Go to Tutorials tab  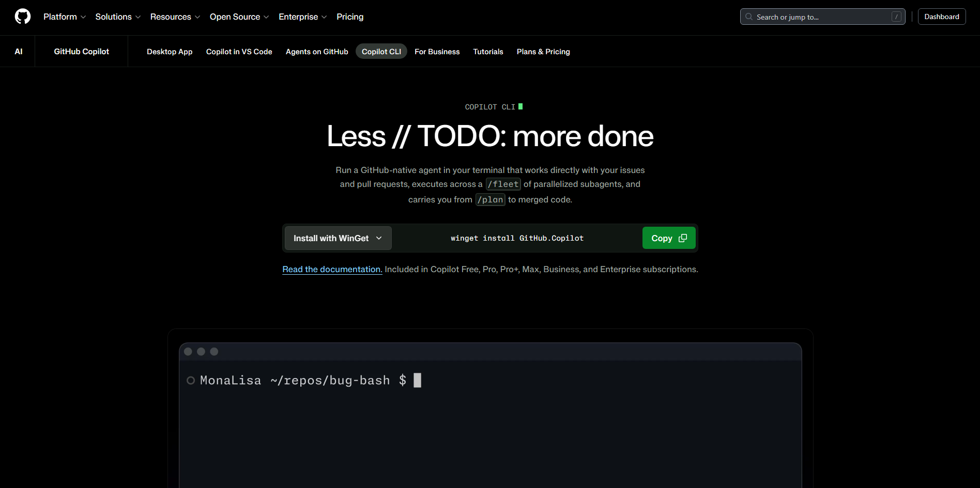pyautogui.click(x=488, y=52)
